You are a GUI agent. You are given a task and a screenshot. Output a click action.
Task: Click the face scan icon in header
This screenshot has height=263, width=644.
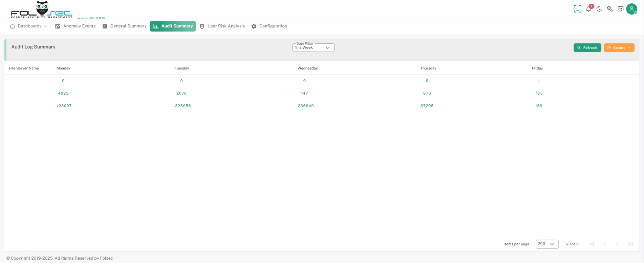(578, 9)
